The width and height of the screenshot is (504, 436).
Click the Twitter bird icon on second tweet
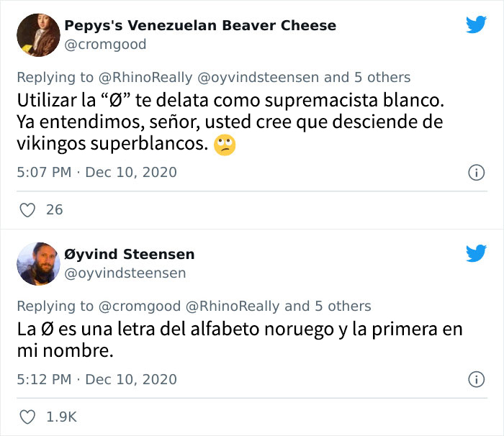[476, 253]
